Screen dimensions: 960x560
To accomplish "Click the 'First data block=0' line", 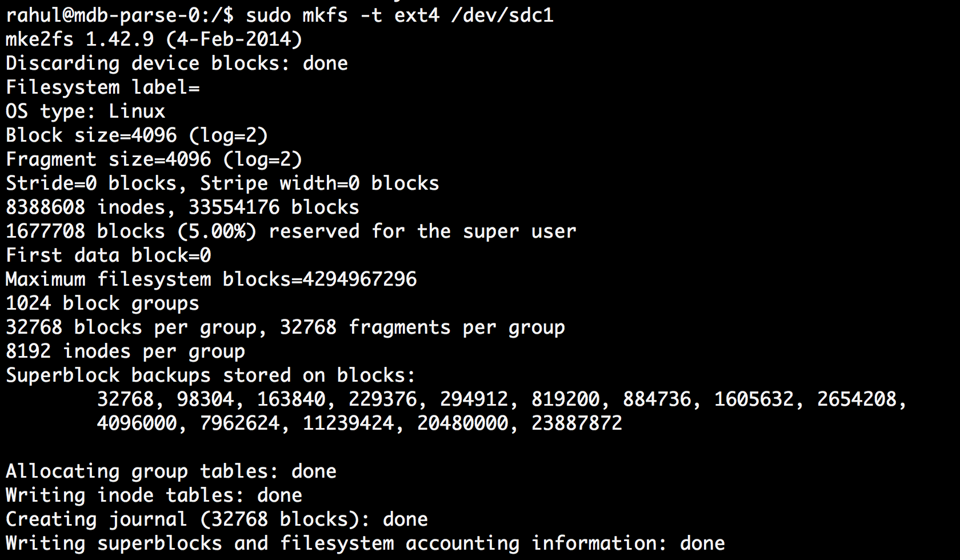I will [x=108, y=255].
